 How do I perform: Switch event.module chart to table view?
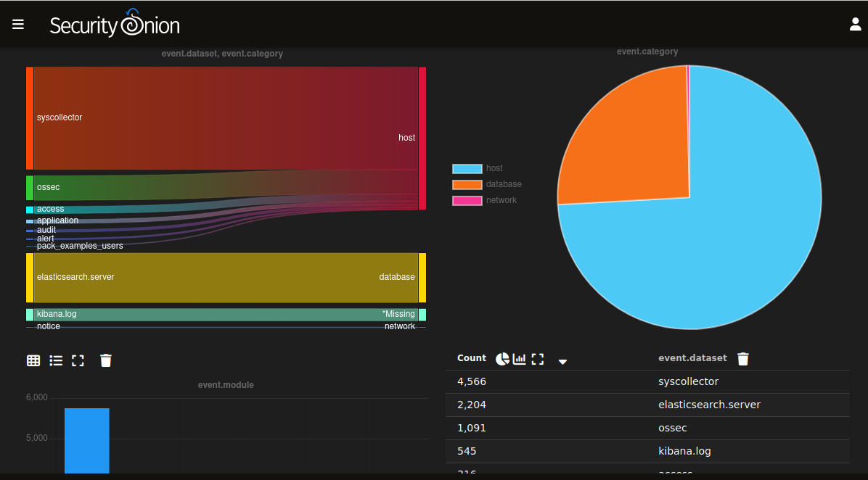(33, 360)
